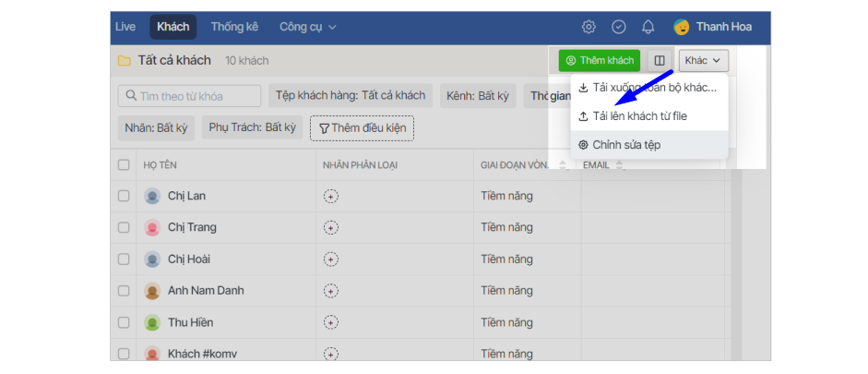Click the Thanh Hoa profile avatar
868x374 pixels.
pyautogui.click(x=682, y=27)
